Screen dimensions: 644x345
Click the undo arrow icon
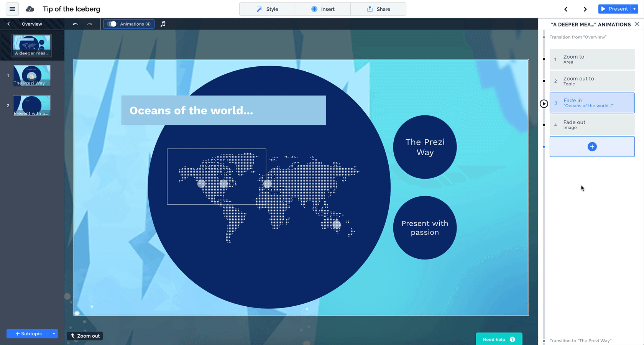click(x=75, y=24)
